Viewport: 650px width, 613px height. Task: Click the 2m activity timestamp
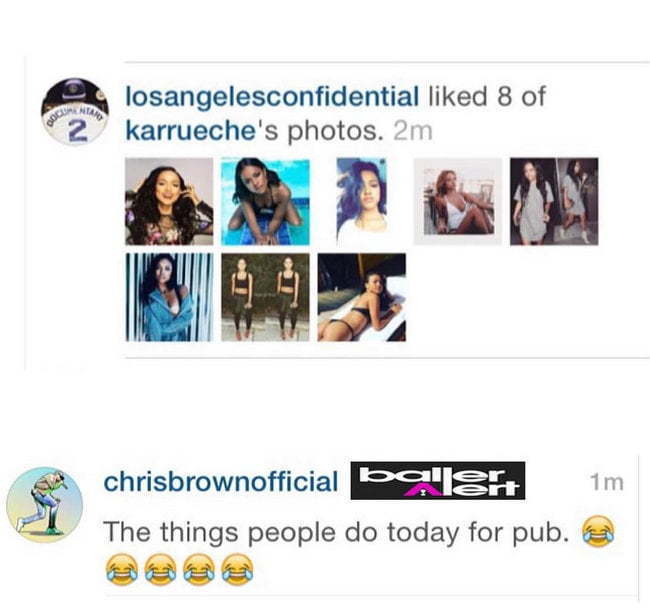click(x=412, y=131)
